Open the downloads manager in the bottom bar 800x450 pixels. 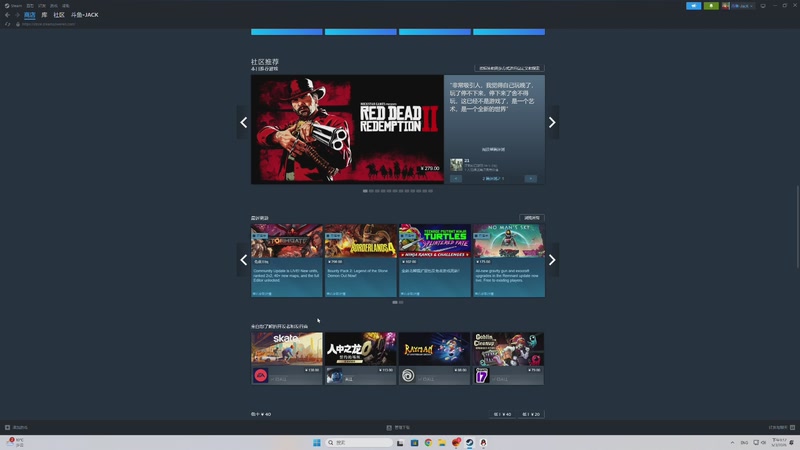click(x=398, y=428)
